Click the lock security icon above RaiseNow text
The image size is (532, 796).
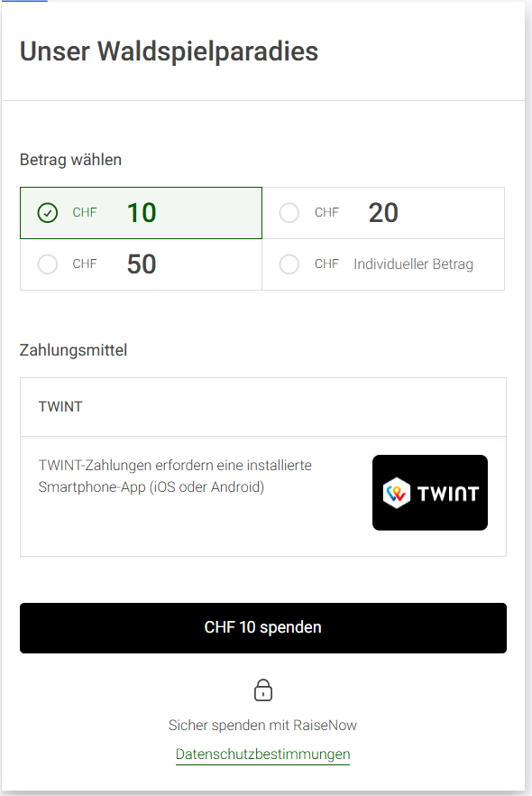click(262, 690)
